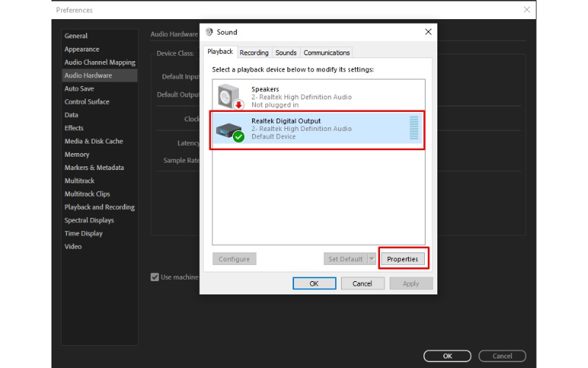Viewport: 588px width, 368px height.
Task: Click the Sound dialog speaker title icon
Action: point(209,32)
